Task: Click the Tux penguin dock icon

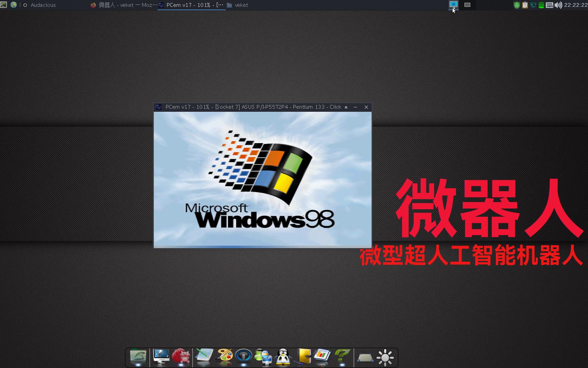Action: coord(283,357)
